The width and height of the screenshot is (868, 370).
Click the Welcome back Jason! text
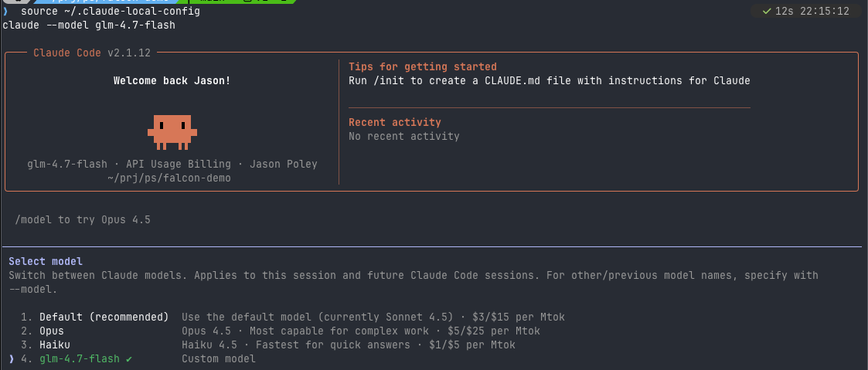(x=172, y=80)
